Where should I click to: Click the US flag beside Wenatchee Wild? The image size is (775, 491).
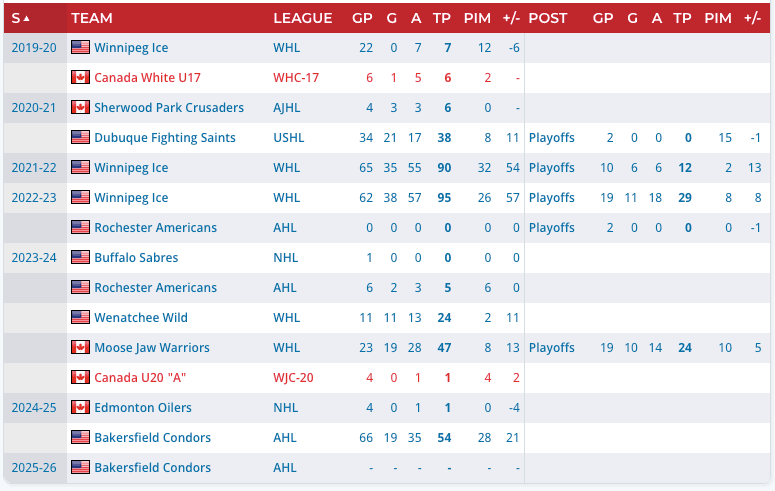[x=80, y=318]
